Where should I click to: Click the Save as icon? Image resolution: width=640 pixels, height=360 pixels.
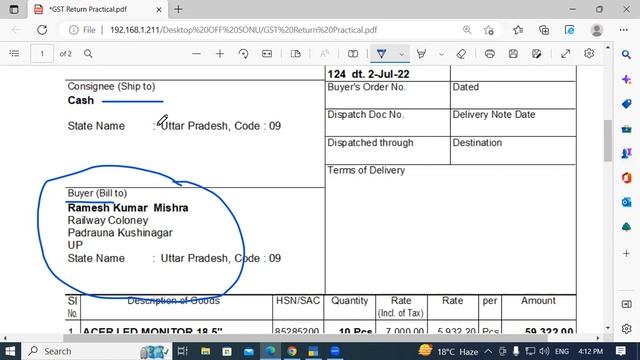(x=537, y=53)
